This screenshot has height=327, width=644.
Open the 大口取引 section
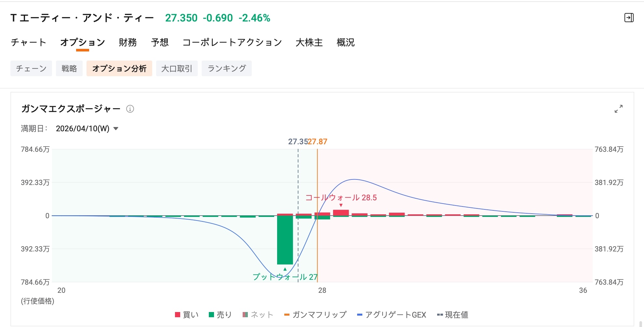[x=177, y=68]
